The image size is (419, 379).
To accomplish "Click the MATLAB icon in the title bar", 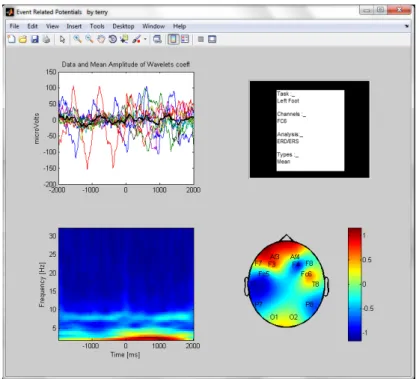I will coord(10,12).
